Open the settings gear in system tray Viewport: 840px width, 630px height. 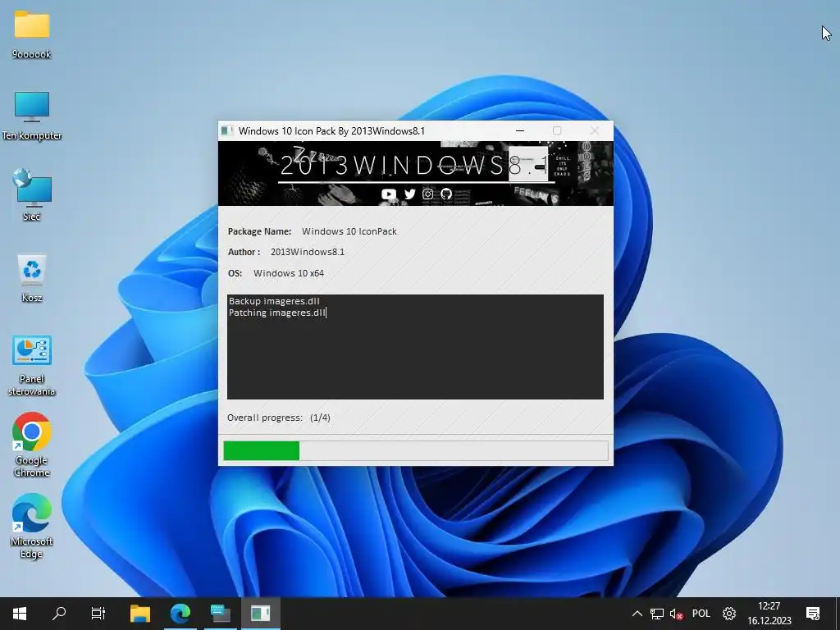729,614
